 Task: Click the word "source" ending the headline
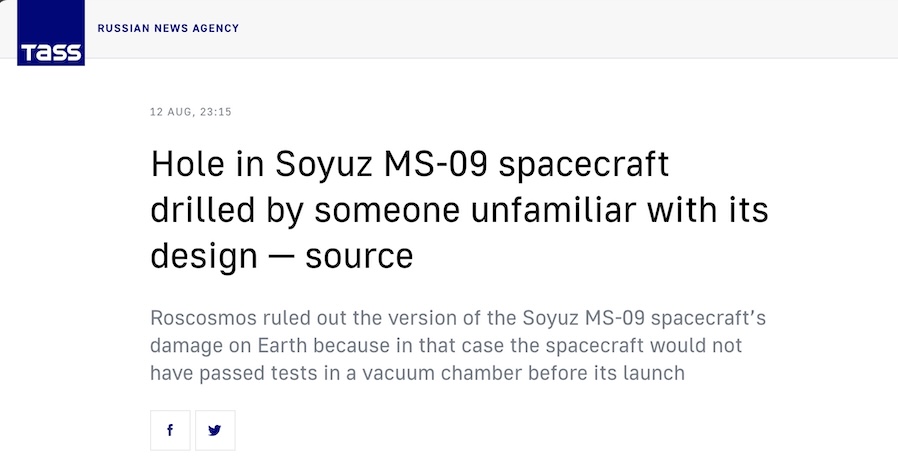pos(359,256)
